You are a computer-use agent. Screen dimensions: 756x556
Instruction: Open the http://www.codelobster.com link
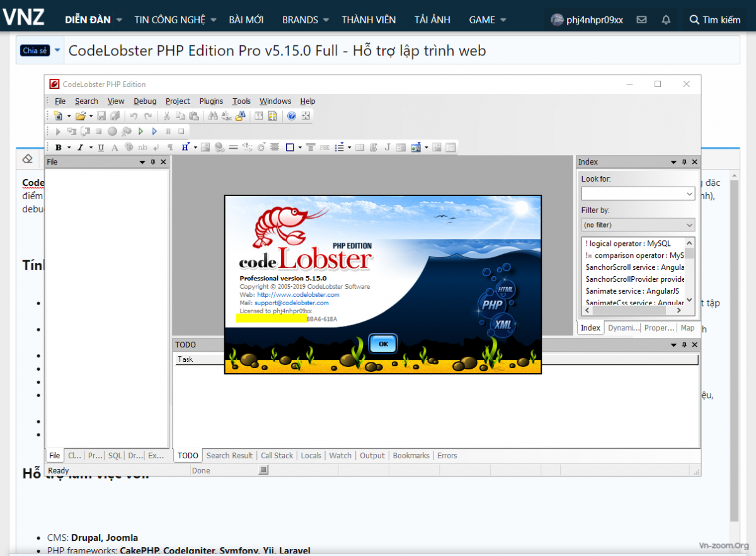(298, 294)
